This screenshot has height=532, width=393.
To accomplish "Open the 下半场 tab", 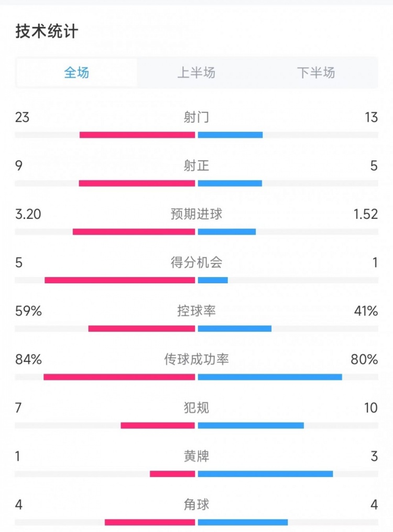I will (316, 72).
